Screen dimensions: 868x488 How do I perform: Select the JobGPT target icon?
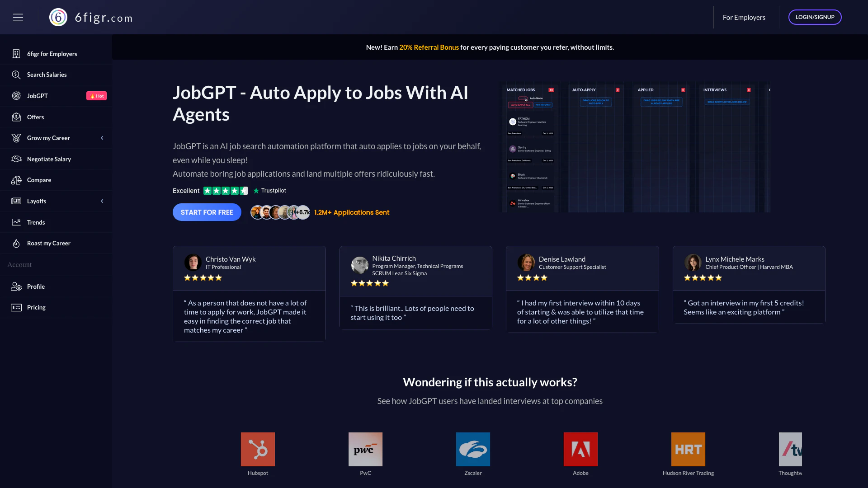coord(16,96)
